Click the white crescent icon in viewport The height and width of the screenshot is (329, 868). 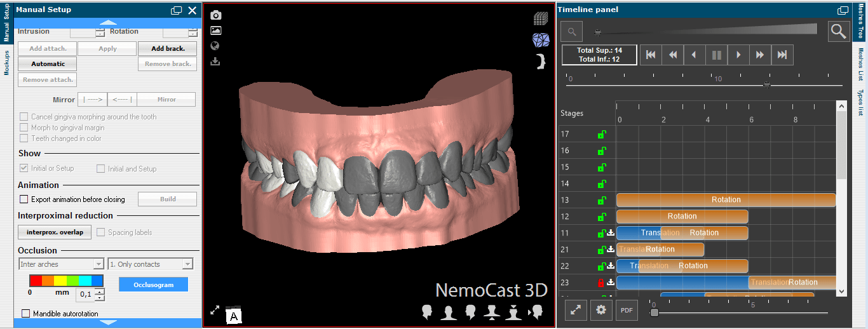pos(541,62)
